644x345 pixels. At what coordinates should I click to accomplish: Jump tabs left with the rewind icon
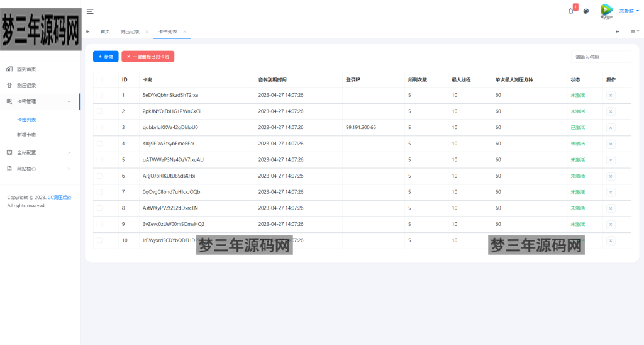coord(88,31)
